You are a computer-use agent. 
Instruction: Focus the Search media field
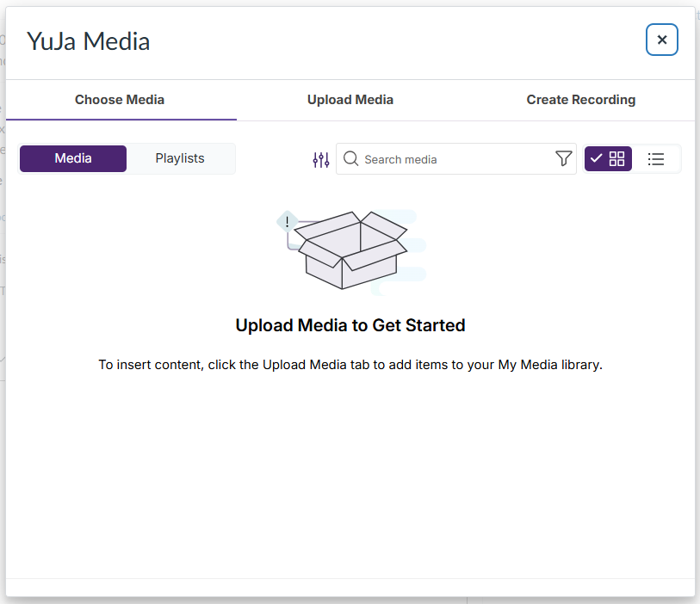pos(456,159)
